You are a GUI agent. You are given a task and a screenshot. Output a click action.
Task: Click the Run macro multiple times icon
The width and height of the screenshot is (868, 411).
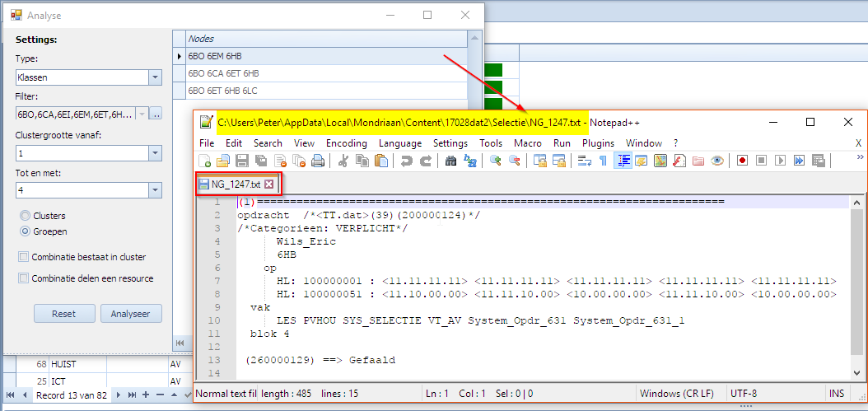tap(799, 161)
